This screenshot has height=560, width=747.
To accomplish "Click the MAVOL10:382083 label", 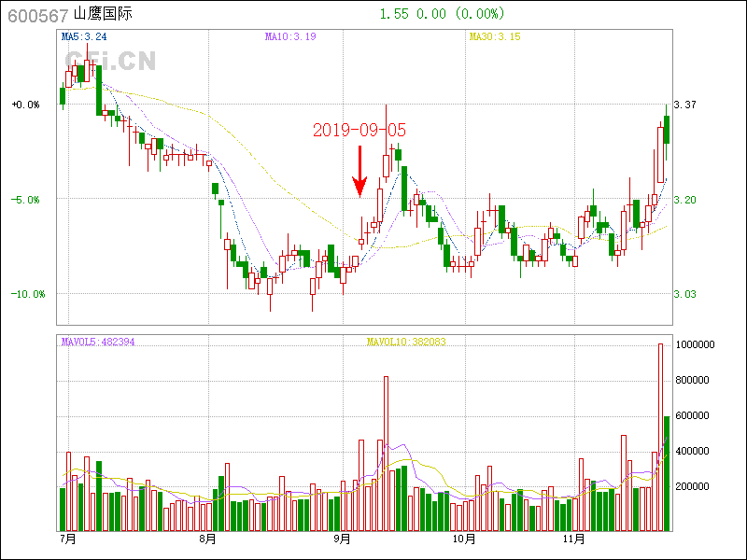I will coord(406,342).
